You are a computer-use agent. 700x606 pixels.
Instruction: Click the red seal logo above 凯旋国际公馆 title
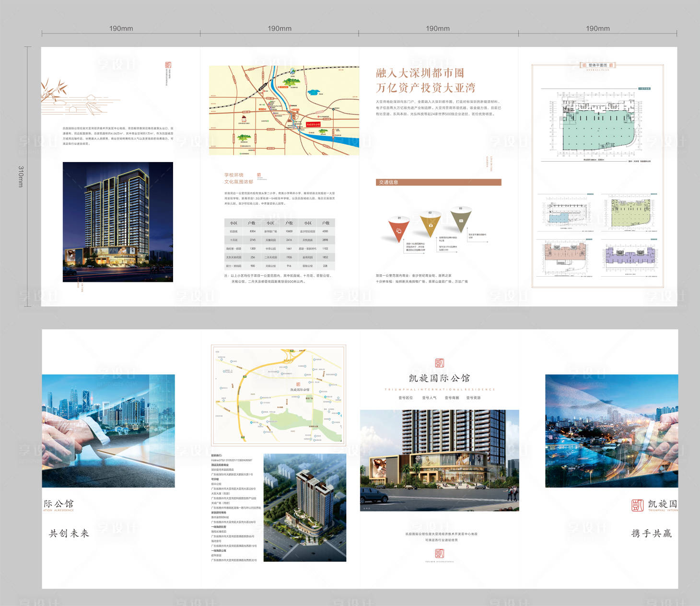click(x=439, y=363)
